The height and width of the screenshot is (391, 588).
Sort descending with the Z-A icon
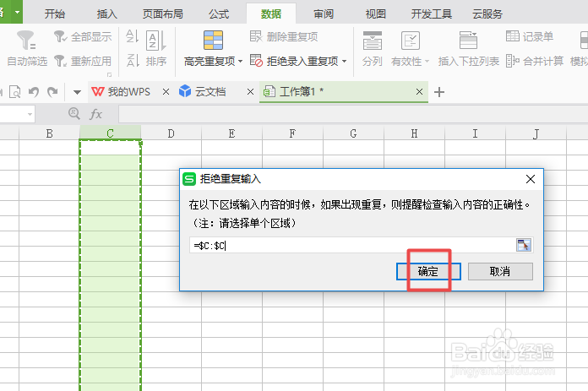pyautogui.click(x=133, y=60)
